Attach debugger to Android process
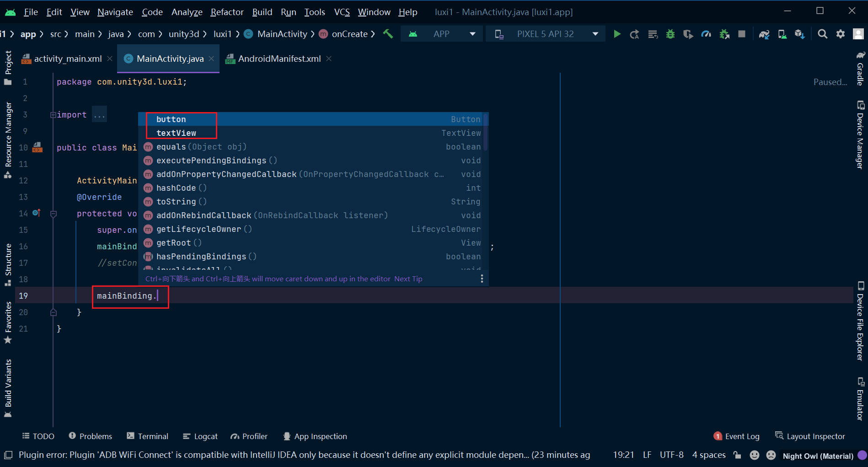Viewport: 868px width, 467px height. tap(724, 34)
